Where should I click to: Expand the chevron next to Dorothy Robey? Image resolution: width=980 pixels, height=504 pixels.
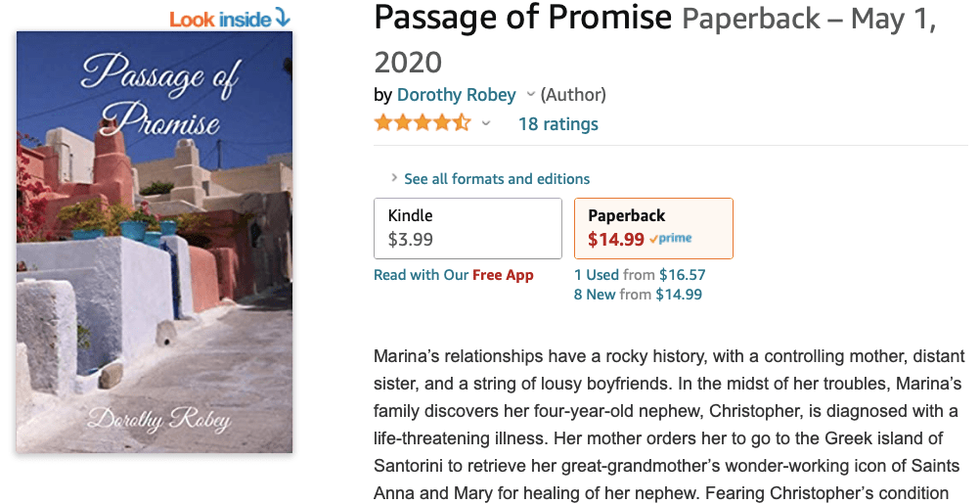(530, 95)
